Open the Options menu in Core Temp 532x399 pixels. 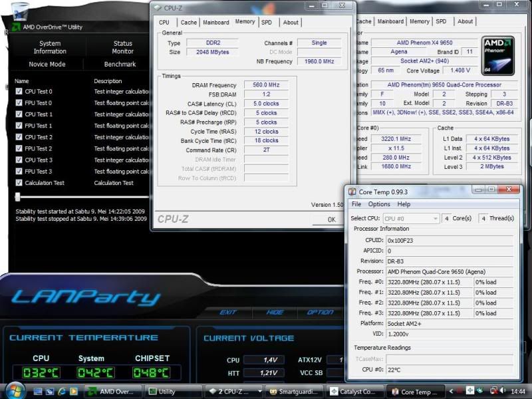coord(379,204)
